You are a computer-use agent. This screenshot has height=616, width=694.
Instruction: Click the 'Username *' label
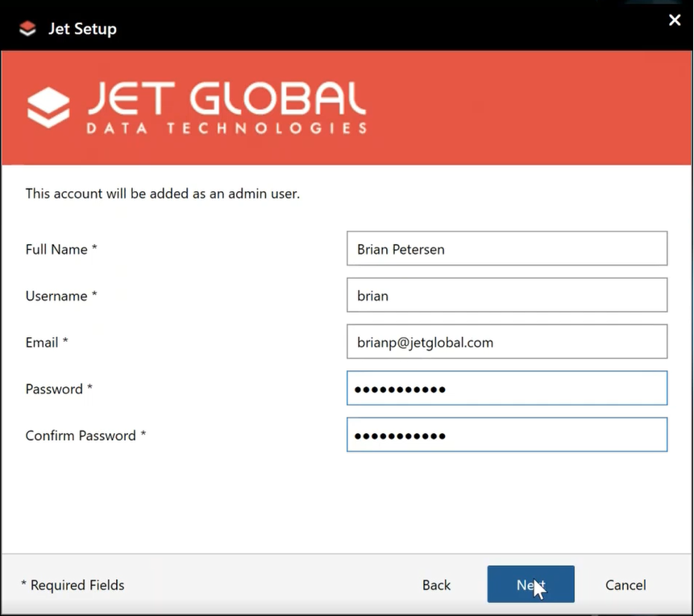pos(61,296)
